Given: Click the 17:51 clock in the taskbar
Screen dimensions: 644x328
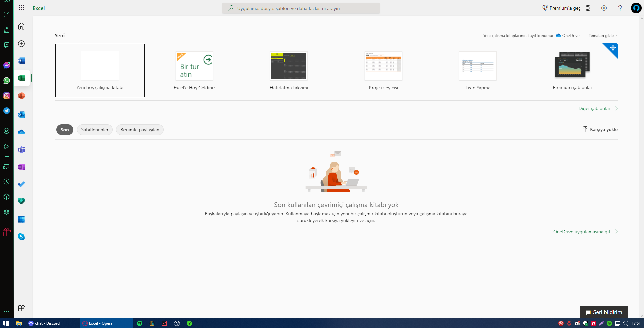Looking at the screenshot, I should (x=636, y=323).
